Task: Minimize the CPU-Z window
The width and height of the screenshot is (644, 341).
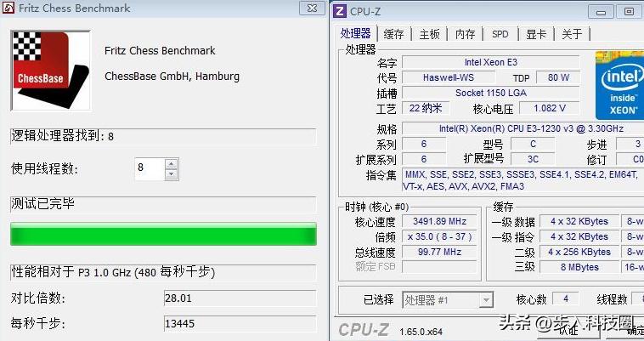Action: tap(601, 12)
